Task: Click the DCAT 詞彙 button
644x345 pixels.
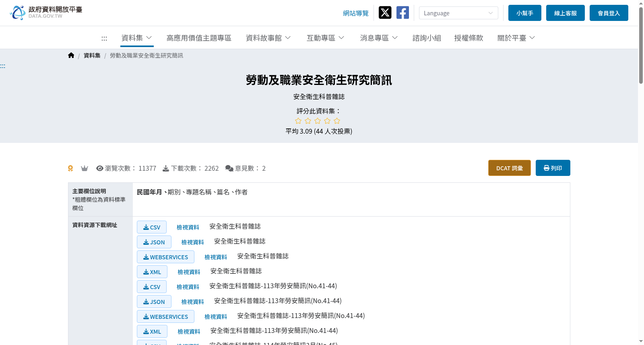Action: 510,168
